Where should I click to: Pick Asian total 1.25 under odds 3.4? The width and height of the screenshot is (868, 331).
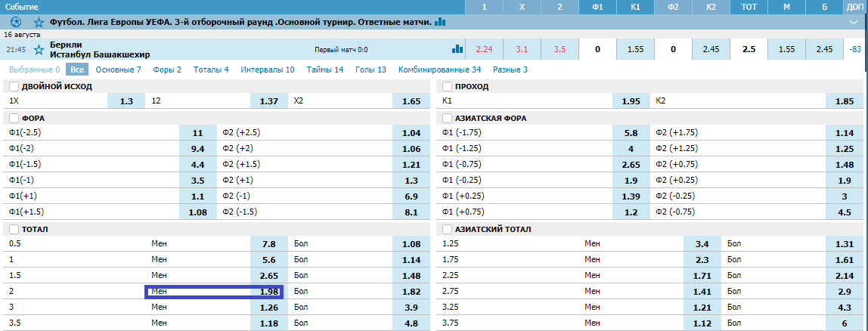pyautogui.click(x=702, y=243)
